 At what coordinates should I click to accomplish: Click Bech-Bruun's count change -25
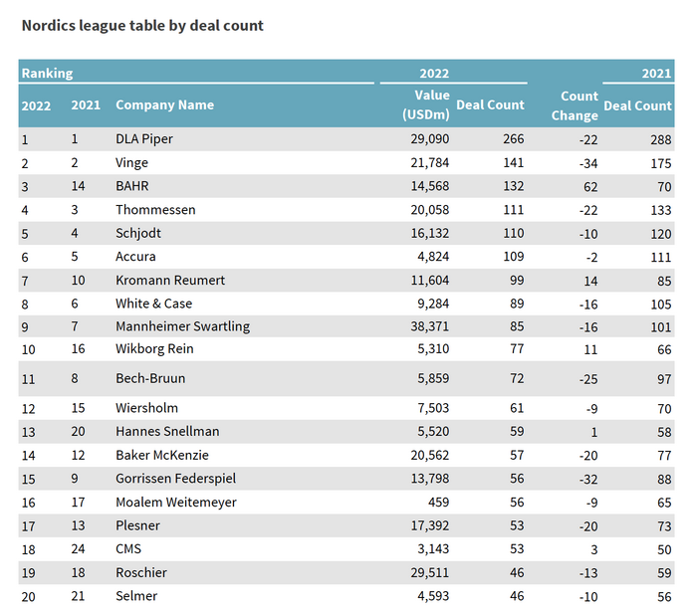point(588,379)
